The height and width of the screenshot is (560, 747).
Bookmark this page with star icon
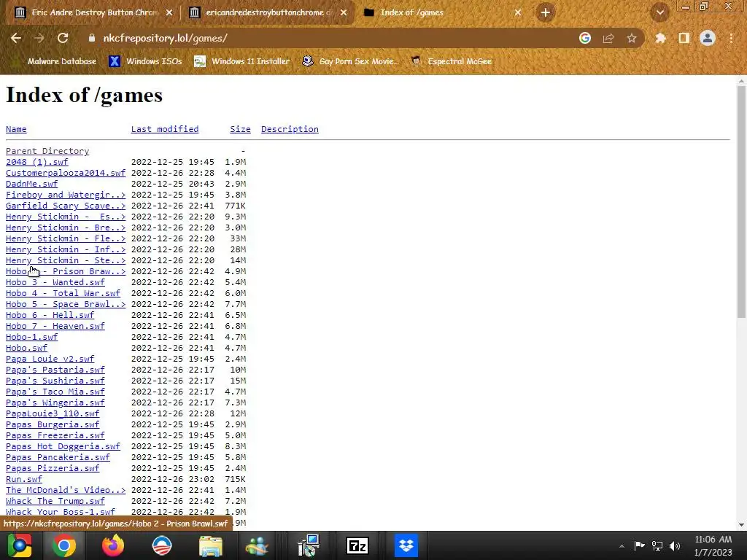click(x=632, y=38)
